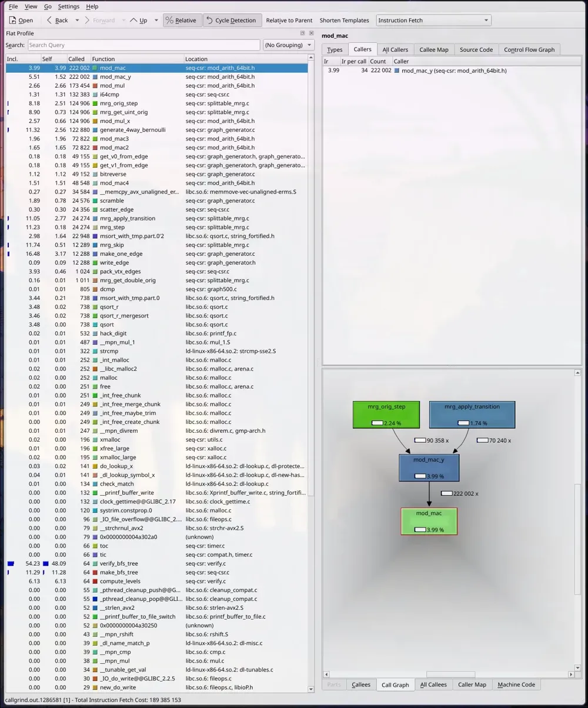Open the Instruction Fetch event type dropdown

pyautogui.click(x=433, y=20)
